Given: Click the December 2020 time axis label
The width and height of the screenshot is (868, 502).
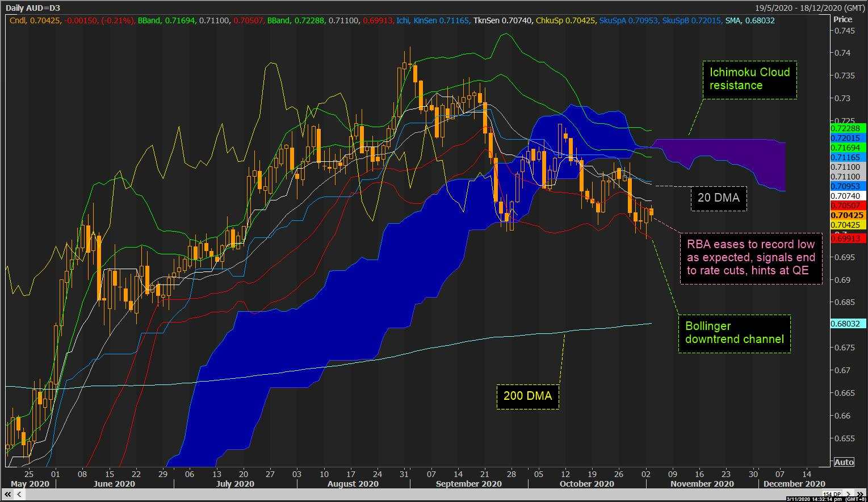Looking at the screenshot, I should pyautogui.click(x=794, y=484).
